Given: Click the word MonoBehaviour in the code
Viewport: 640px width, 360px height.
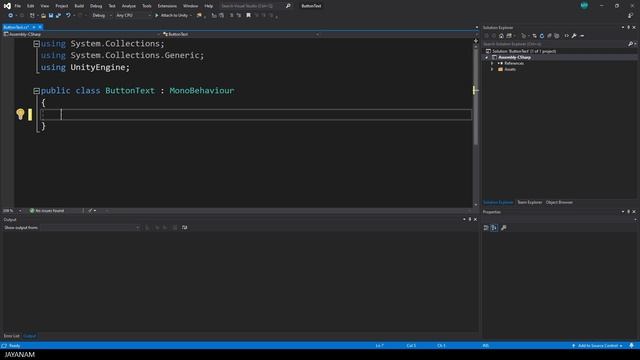Looking at the screenshot, I should (x=202, y=91).
